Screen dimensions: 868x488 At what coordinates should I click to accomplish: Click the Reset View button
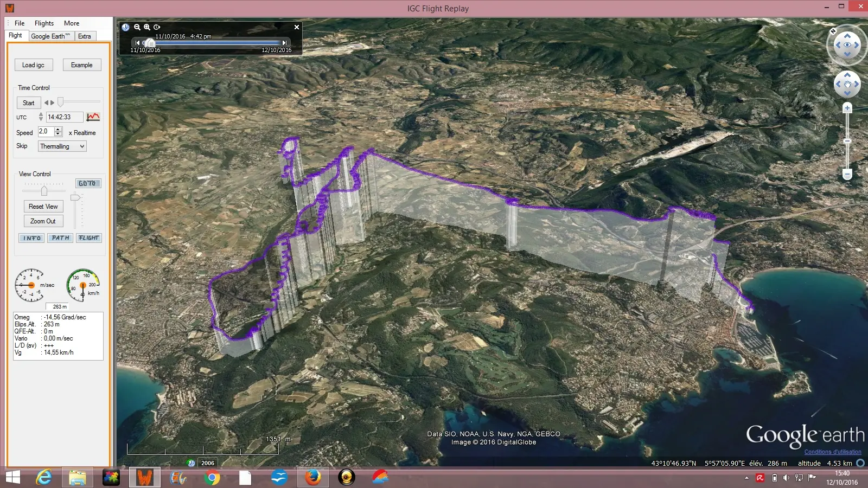coord(43,207)
